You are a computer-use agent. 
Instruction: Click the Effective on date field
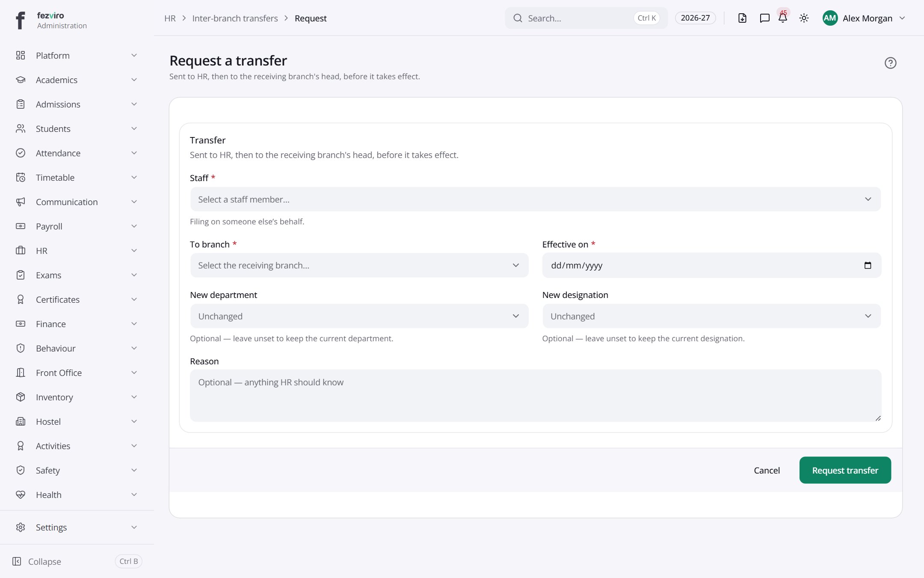click(711, 265)
